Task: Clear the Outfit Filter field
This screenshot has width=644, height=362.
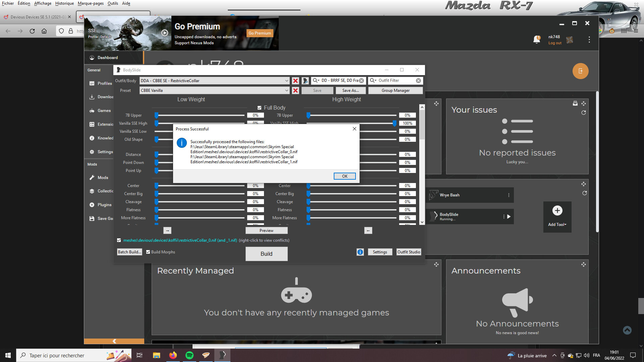Action: point(418,81)
